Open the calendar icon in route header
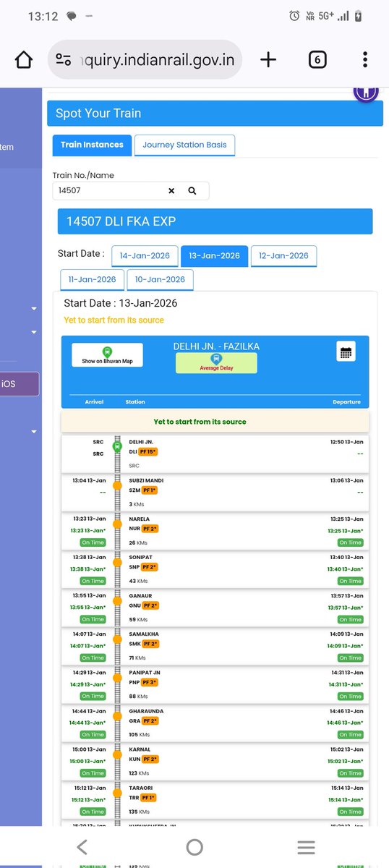The image size is (389, 868). pos(346,352)
